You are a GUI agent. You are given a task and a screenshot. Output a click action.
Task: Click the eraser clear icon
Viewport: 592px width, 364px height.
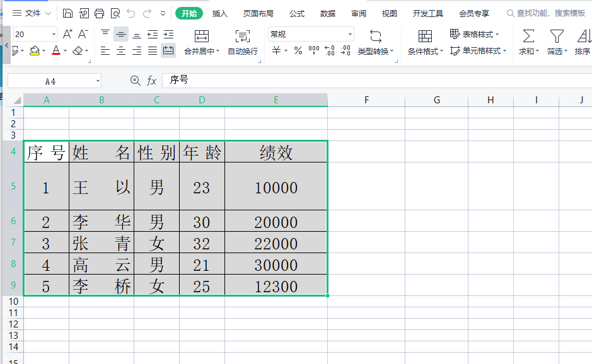click(x=78, y=50)
